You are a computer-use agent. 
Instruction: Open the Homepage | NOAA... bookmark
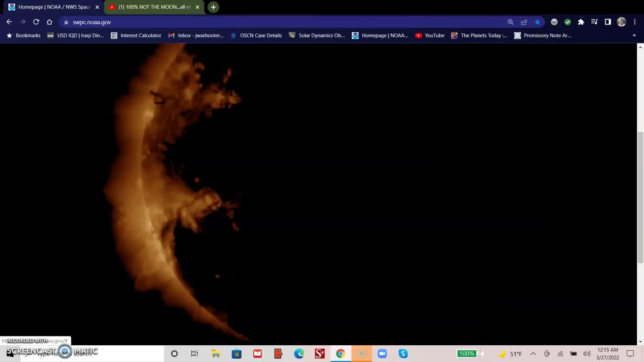(x=380, y=36)
